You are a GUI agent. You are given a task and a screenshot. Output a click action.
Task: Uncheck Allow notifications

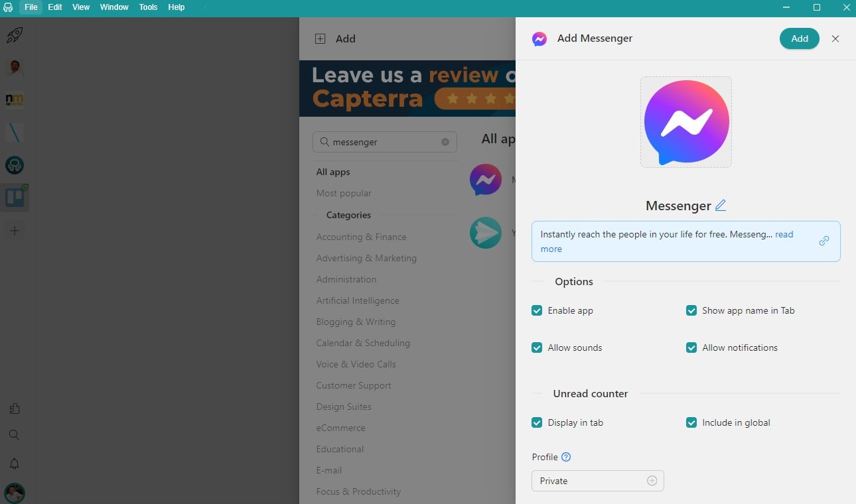point(691,347)
